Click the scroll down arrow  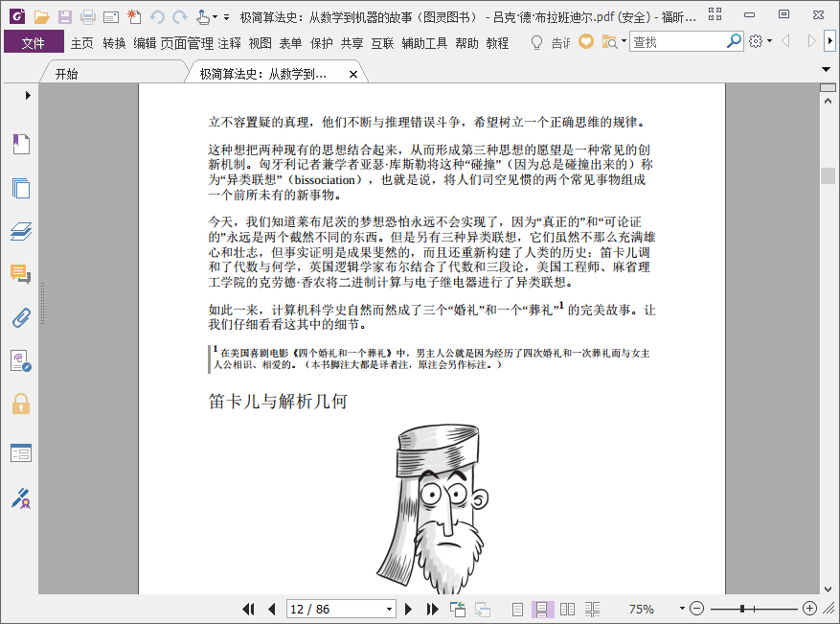click(829, 589)
